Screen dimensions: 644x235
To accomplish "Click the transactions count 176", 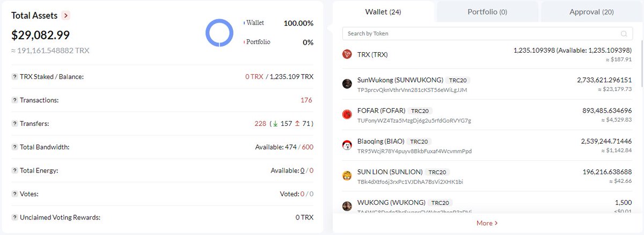I will coord(306,100).
